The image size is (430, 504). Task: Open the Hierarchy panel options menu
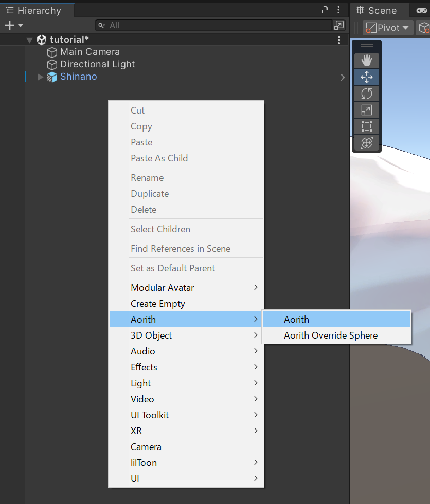point(338,10)
